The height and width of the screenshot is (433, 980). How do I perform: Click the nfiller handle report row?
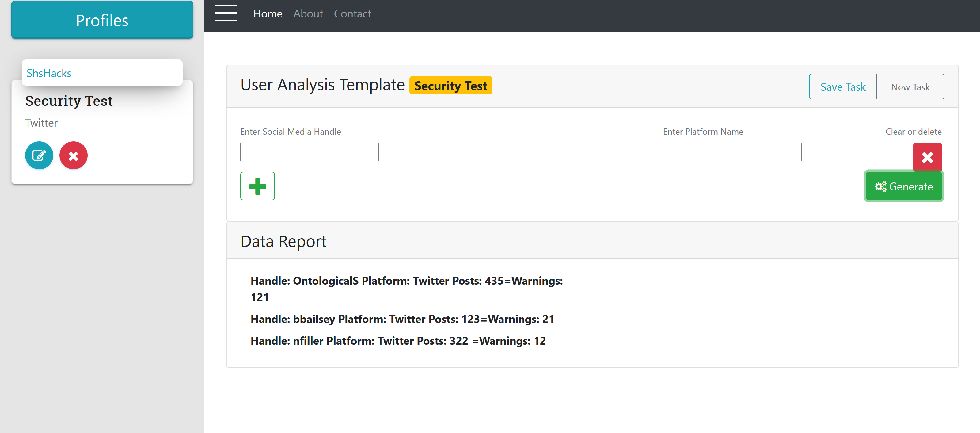pos(398,340)
